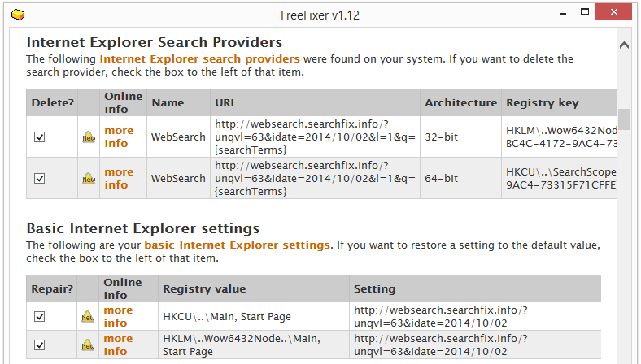Click WebSearch name in 32-bit row

[178, 136]
